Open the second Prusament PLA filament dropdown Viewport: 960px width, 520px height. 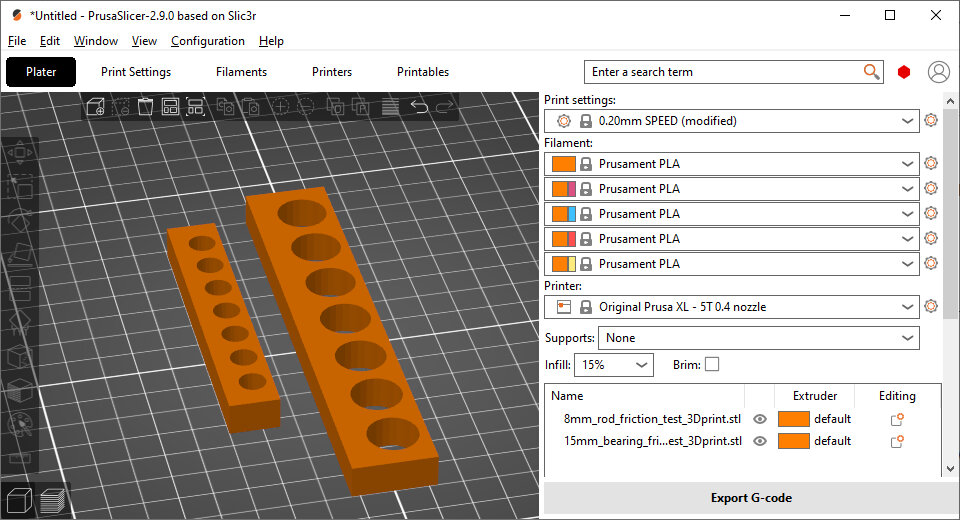tap(732, 189)
